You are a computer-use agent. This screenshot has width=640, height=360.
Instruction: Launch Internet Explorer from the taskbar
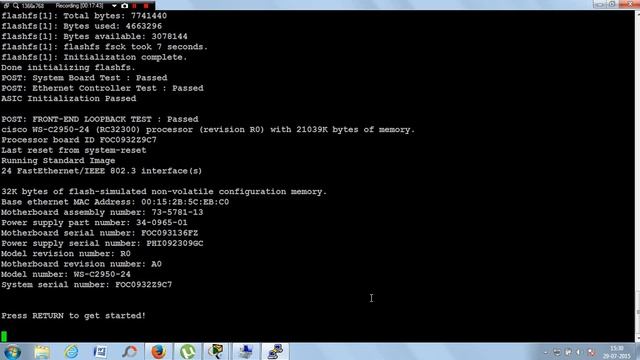(x=71, y=351)
